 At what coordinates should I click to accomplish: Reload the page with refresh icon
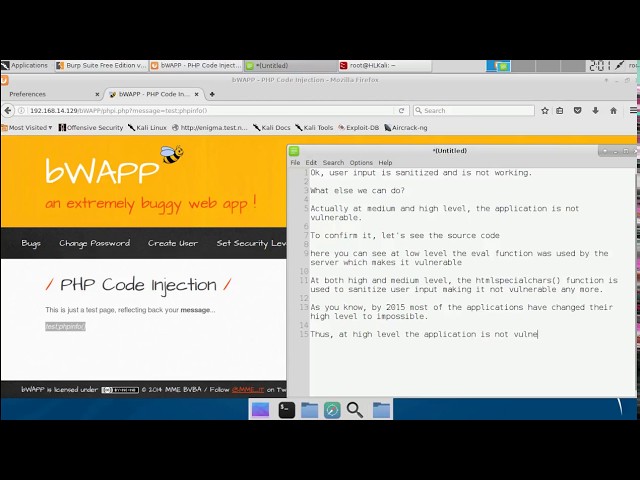(401, 111)
